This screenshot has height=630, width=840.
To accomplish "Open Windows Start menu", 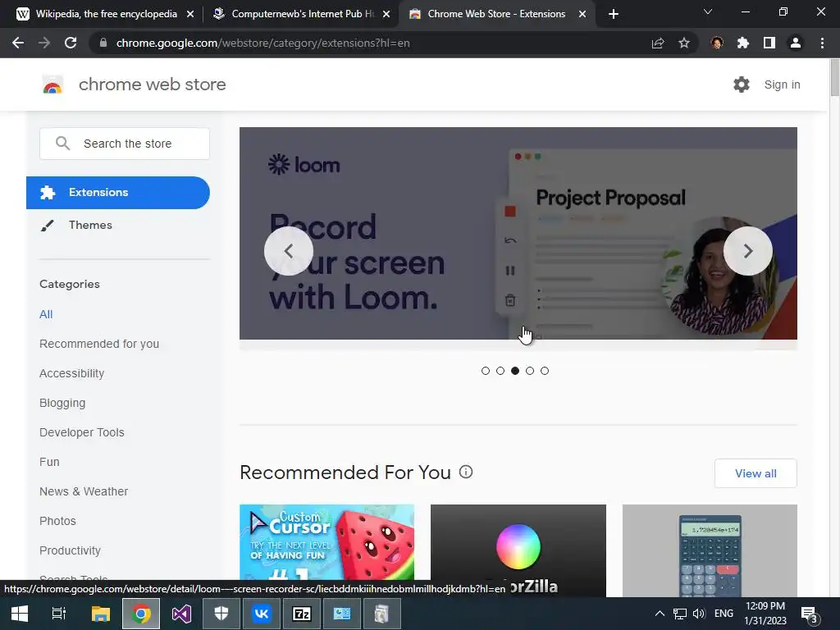I will [20, 614].
